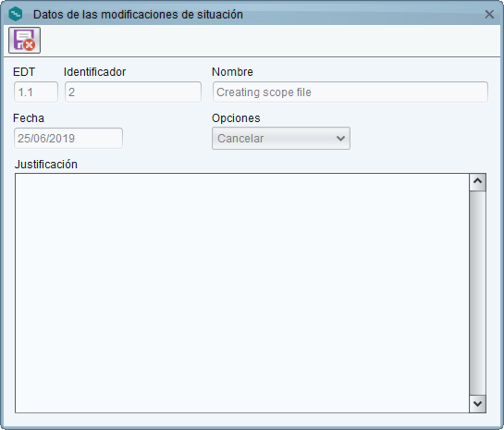The width and height of the screenshot is (504, 430).
Task: Click the Justificación label
Action: pos(46,165)
